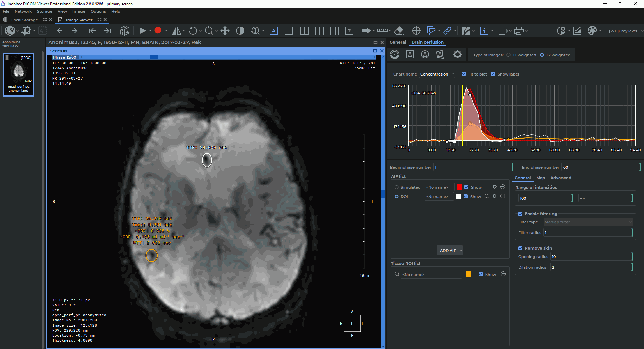Viewport: 644px width, 349px height.
Task: Open the Storage menu
Action: pyautogui.click(x=44, y=11)
